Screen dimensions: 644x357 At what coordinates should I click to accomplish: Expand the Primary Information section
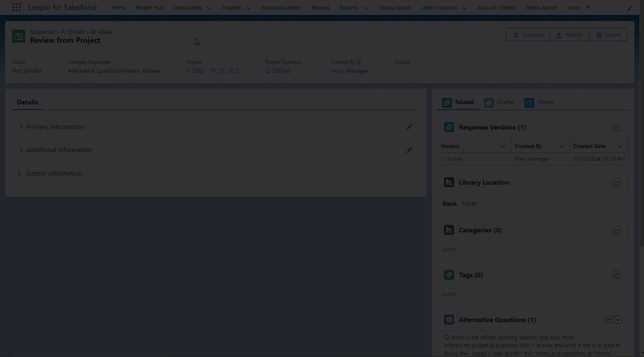coord(21,127)
